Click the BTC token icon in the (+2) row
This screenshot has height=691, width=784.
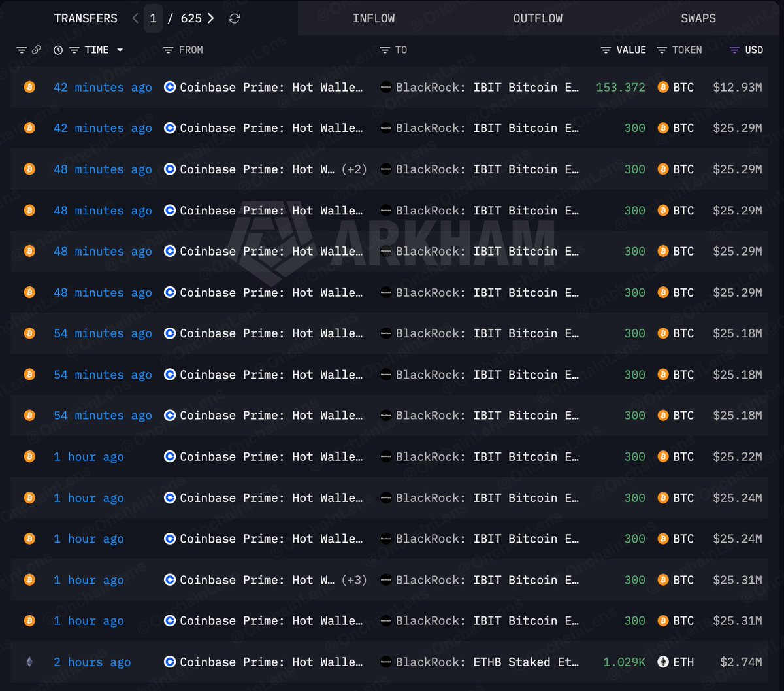pyautogui.click(x=663, y=169)
